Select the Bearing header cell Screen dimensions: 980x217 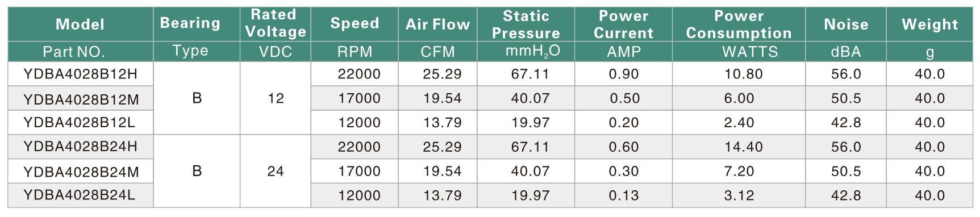click(190, 23)
